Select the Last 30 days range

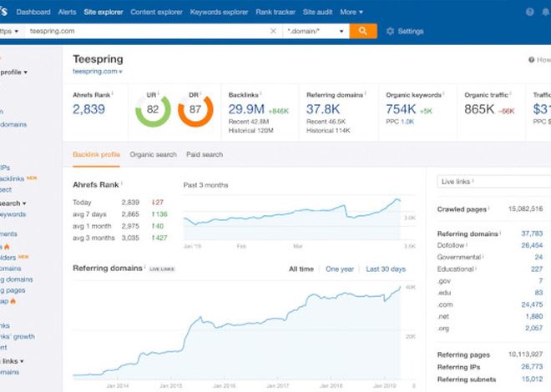pyautogui.click(x=386, y=269)
